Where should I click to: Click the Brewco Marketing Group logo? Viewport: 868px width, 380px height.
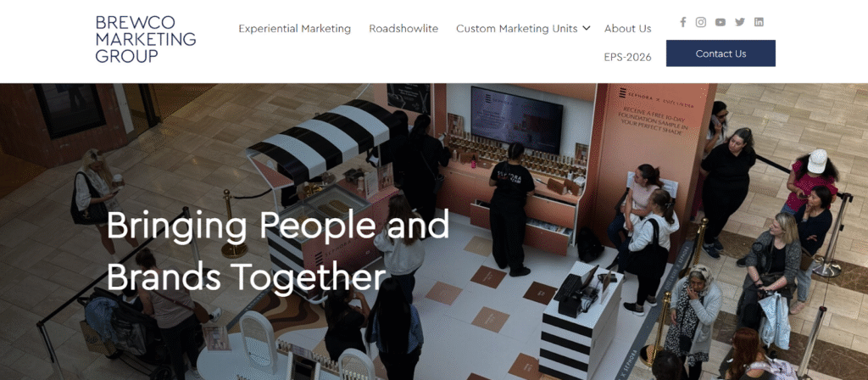(146, 39)
